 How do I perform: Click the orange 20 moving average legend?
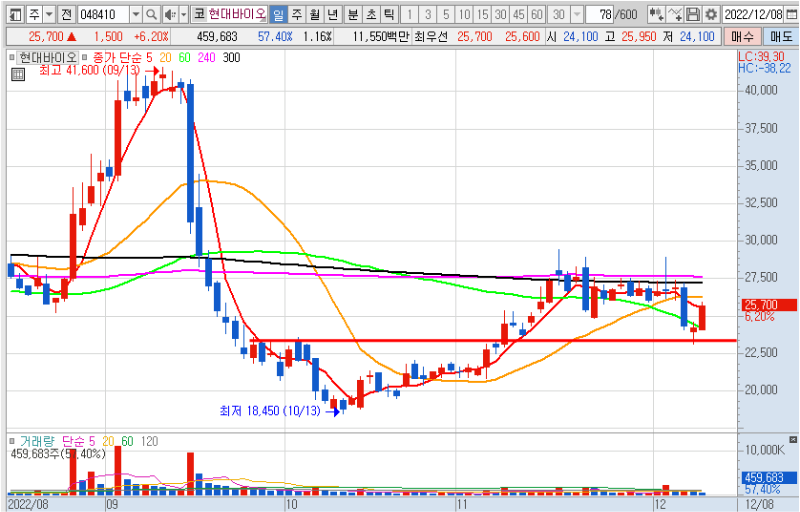point(165,58)
